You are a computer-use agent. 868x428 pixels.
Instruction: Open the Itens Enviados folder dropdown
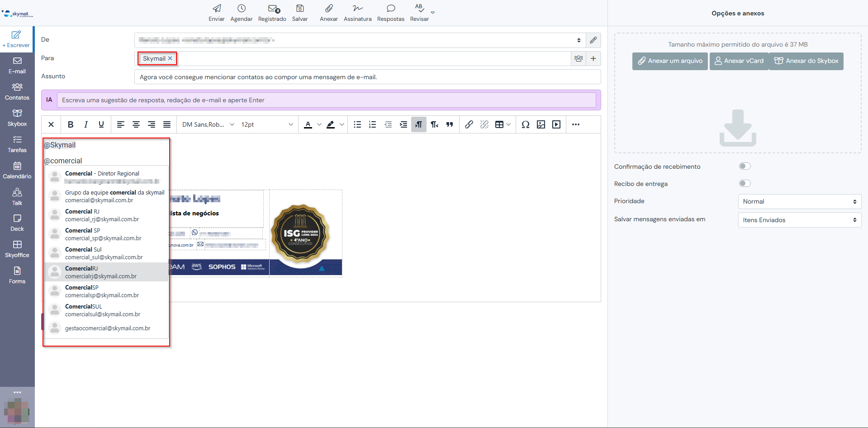799,220
